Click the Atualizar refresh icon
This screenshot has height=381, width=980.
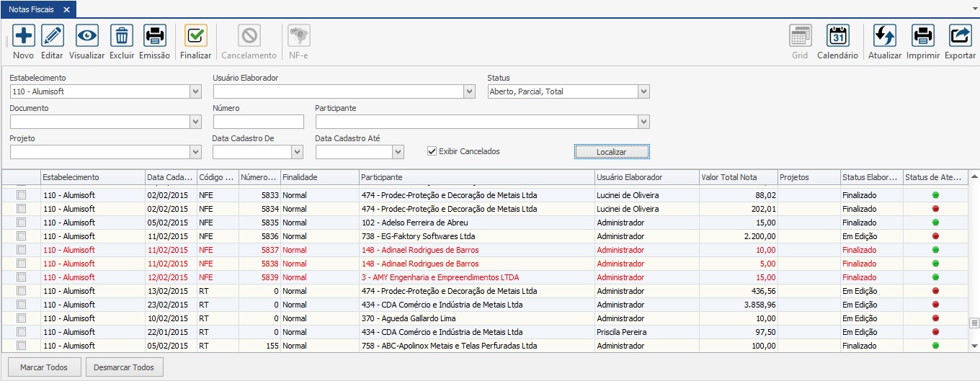coord(884,36)
